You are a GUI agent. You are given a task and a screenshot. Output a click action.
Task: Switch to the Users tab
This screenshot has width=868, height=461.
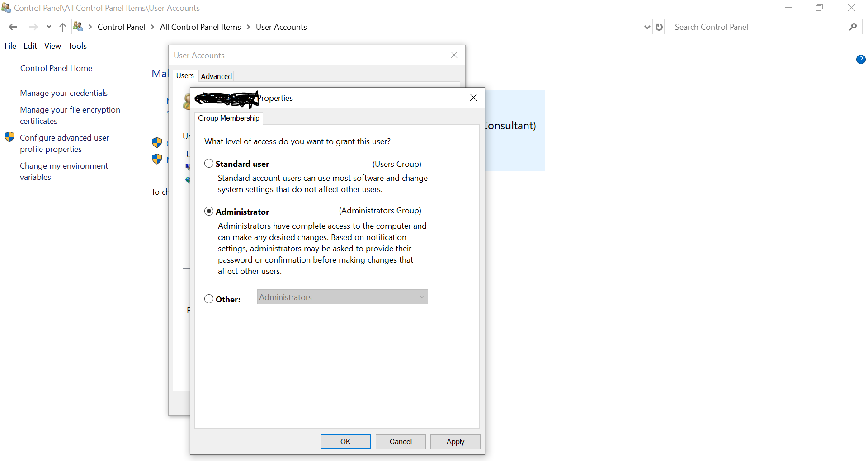click(185, 76)
